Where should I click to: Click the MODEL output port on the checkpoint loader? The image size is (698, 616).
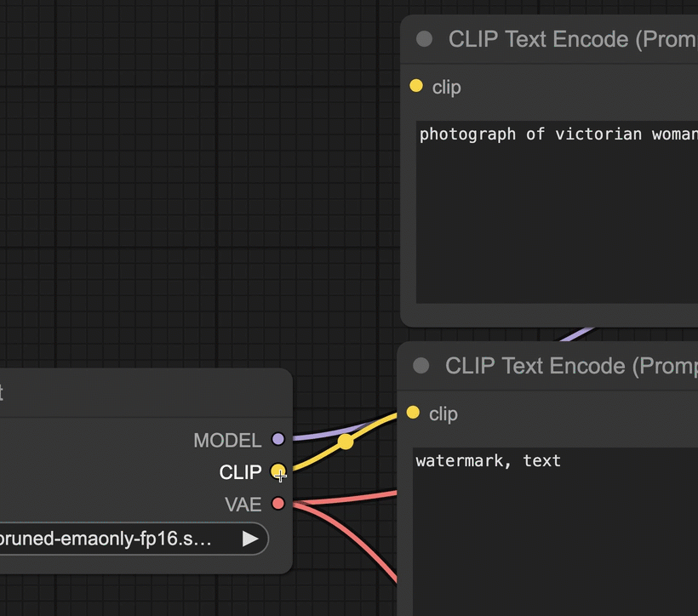tap(278, 440)
